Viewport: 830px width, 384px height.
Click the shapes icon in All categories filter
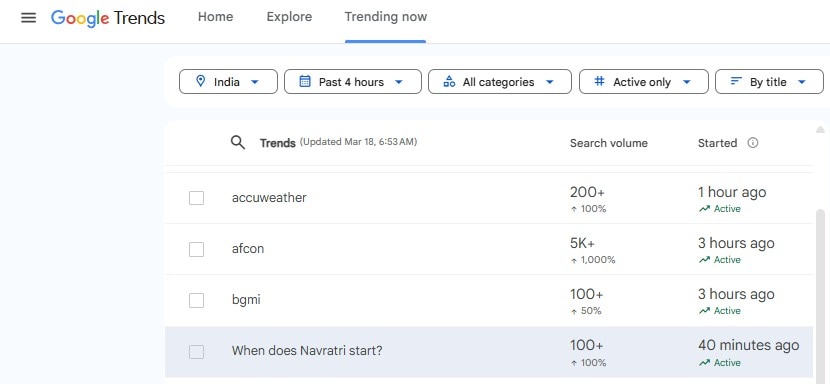tap(449, 81)
